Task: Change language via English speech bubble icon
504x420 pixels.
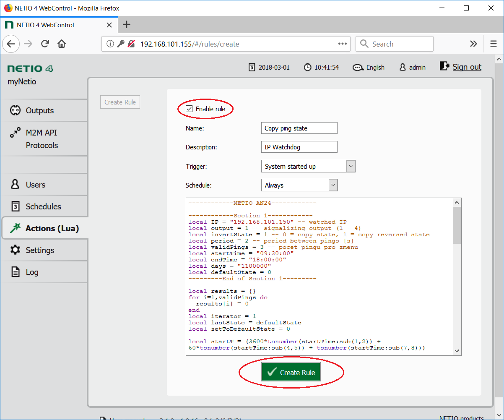Action: coord(358,68)
